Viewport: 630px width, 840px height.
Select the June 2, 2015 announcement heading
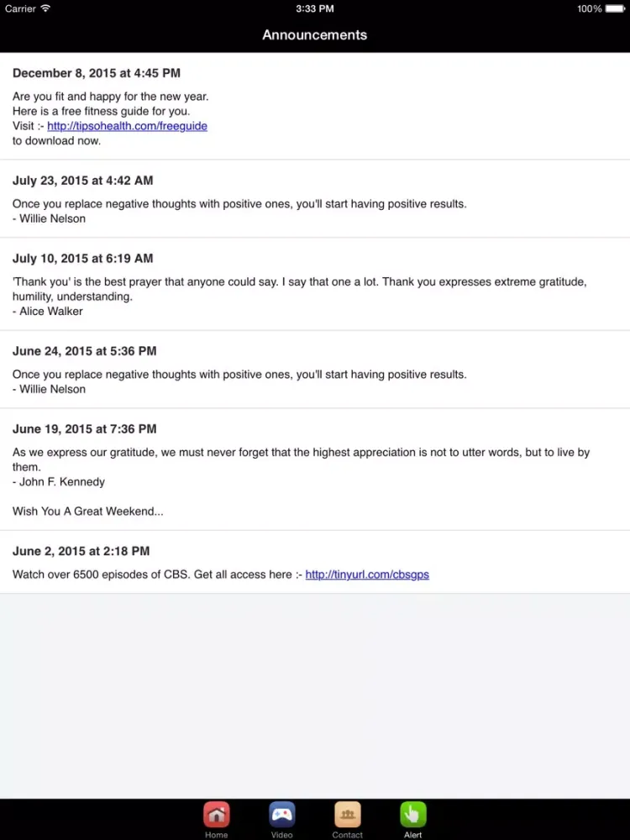tap(81, 551)
